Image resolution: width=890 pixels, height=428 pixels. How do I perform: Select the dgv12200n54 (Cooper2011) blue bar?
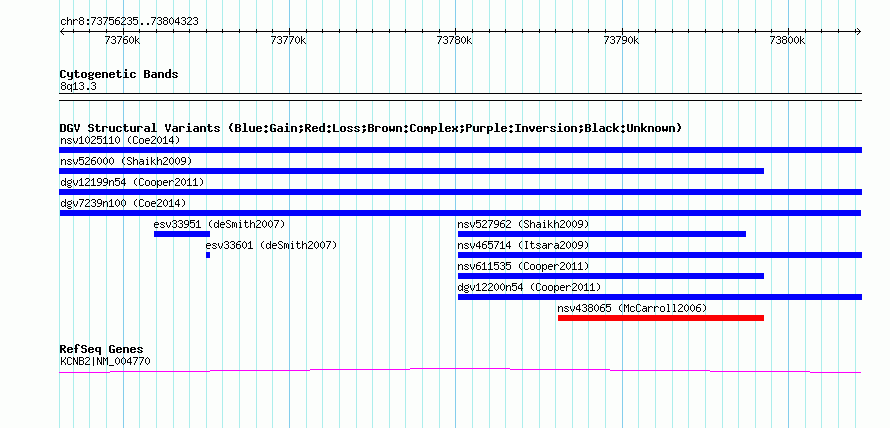(660, 297)
